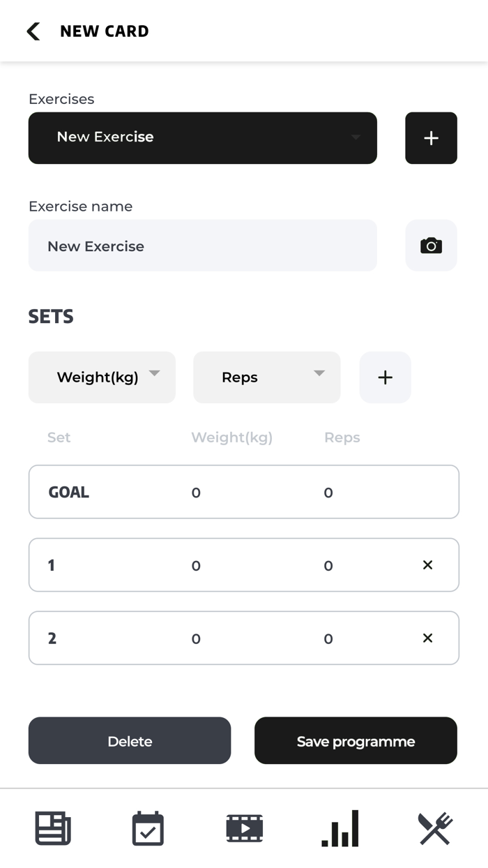Open the news feed tab
The height and width of the screenshot is (868, 488).
(53, 828)
